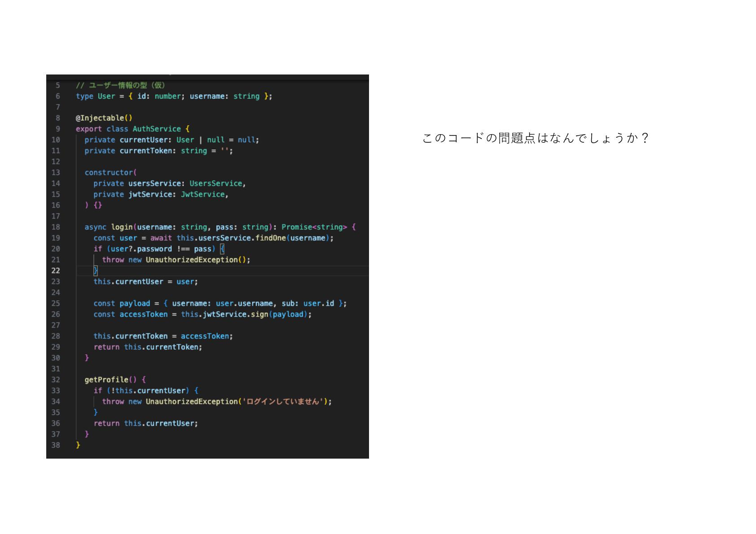This screenshot has width=756, height=534.
Task: Click 'private currentToken: string' line
Action: (x=158, y=151)
